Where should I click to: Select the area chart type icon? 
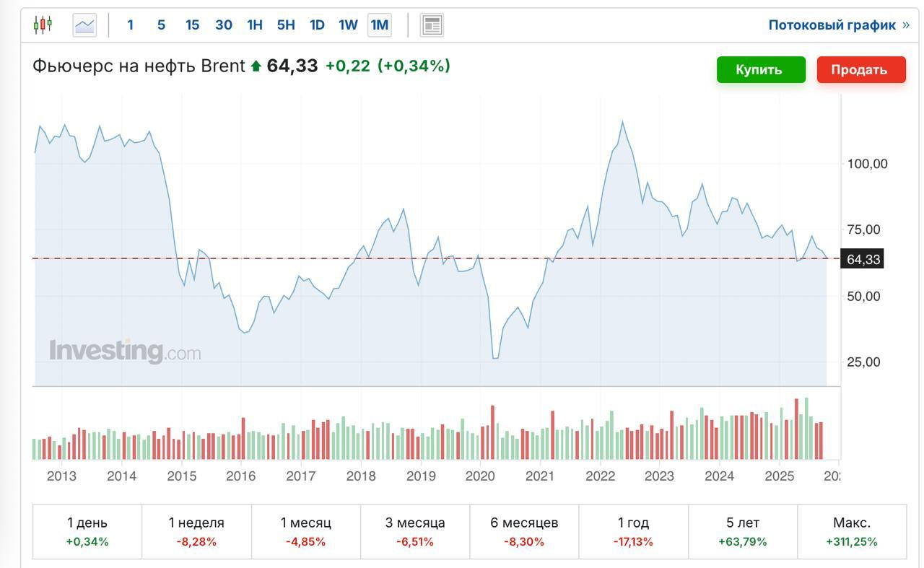point(84,25)
